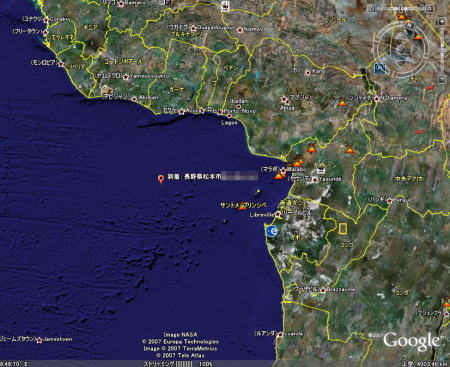Screen dimensions: 450x367
Task: Click the Abidjan star marker
Action: [x=134, y=99]
